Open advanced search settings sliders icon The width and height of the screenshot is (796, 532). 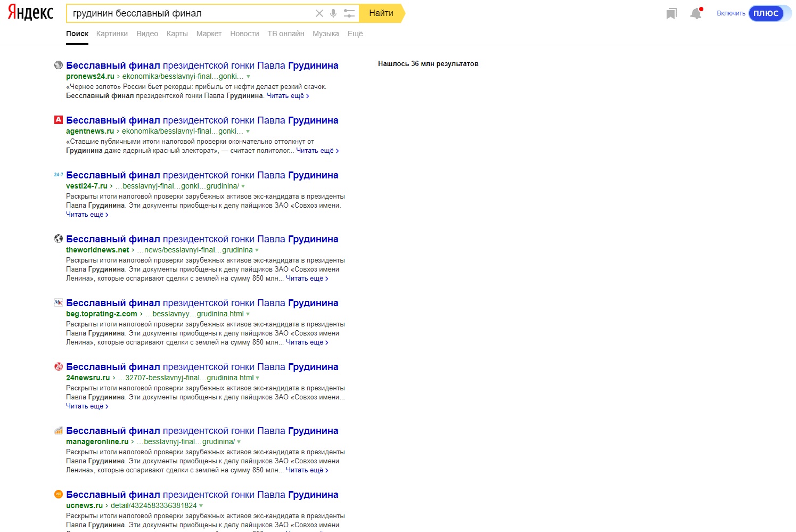[x=349, y=13]
